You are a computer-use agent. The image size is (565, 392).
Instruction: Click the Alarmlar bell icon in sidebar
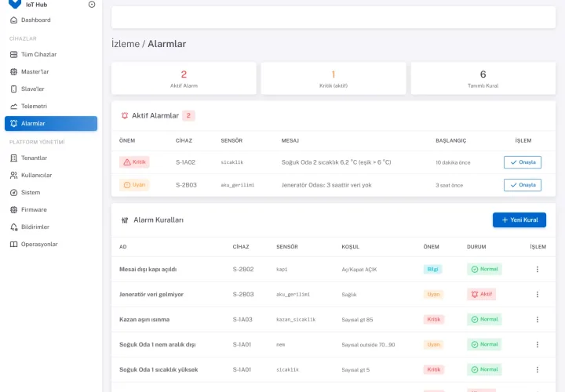click(13, 123)
